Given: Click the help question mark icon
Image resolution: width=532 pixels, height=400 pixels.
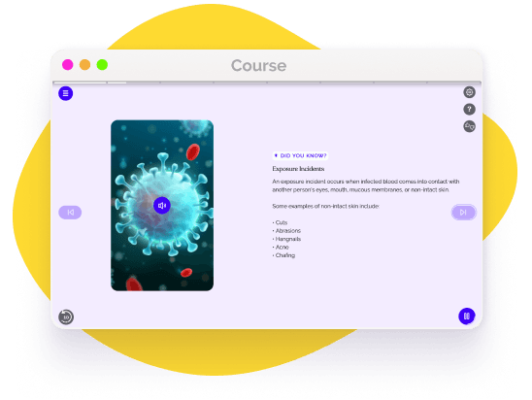Looking at the screenshot, I should tap(469, 110).
